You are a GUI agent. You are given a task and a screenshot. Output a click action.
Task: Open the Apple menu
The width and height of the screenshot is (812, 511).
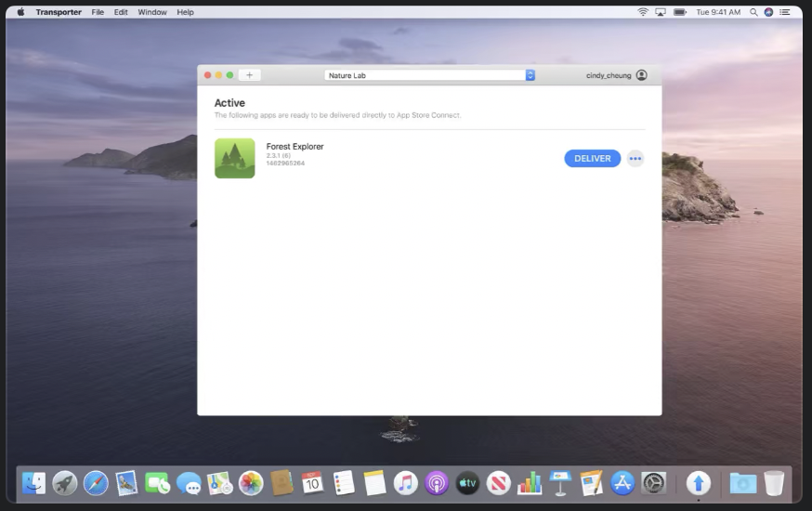[20, 12]
